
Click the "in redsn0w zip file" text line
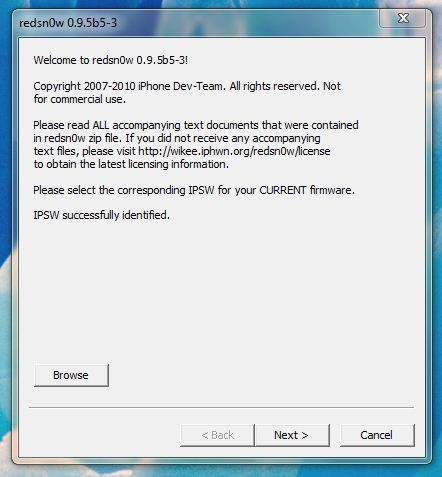point(177,138)
